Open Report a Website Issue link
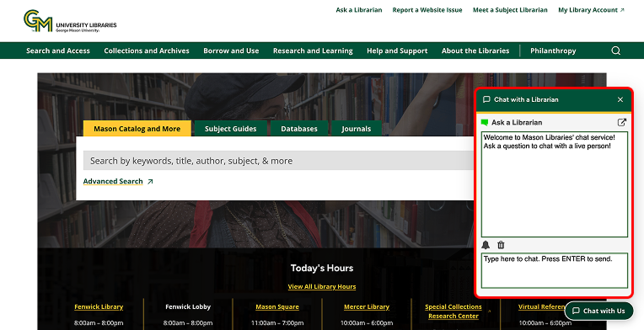Viewport: 644px width, 330px height. (427, 10)
